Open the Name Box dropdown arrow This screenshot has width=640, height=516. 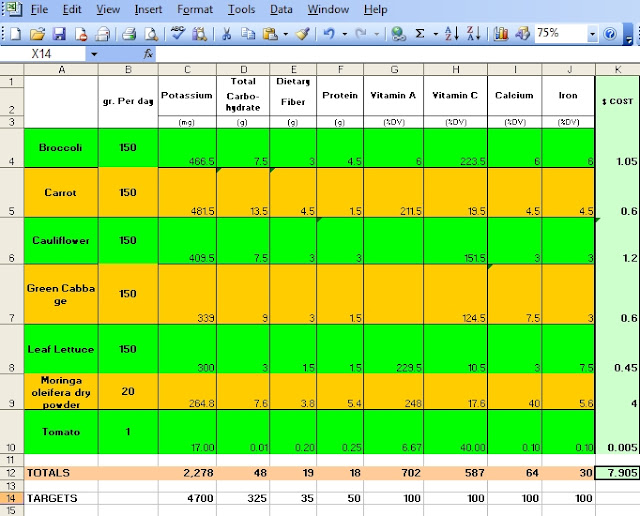click(94, 54)
